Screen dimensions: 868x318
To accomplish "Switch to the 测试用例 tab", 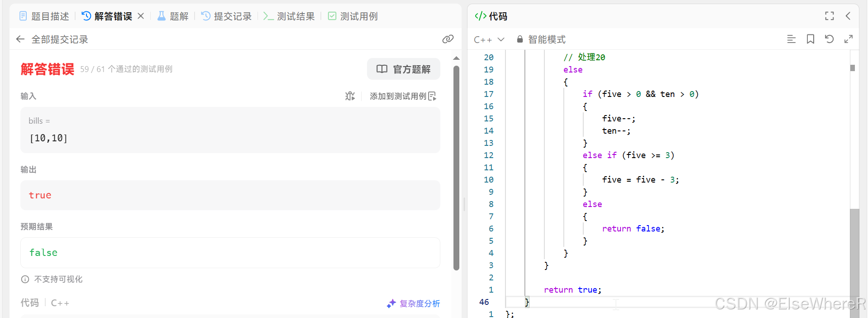I will (x=353, y=16).
